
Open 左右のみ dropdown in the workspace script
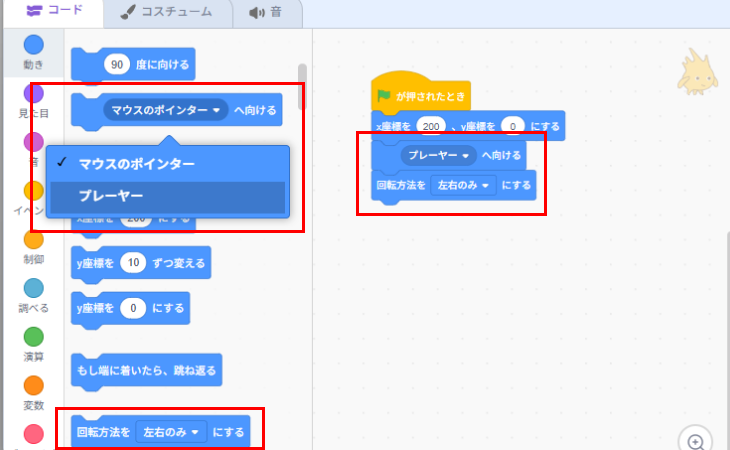click(x=465, y=186)
